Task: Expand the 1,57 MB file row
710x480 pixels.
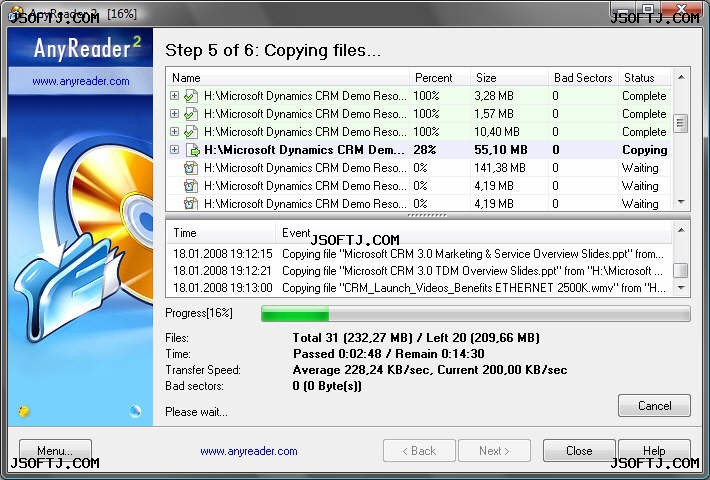Action: pyautogui.click(x=174, y=114)
